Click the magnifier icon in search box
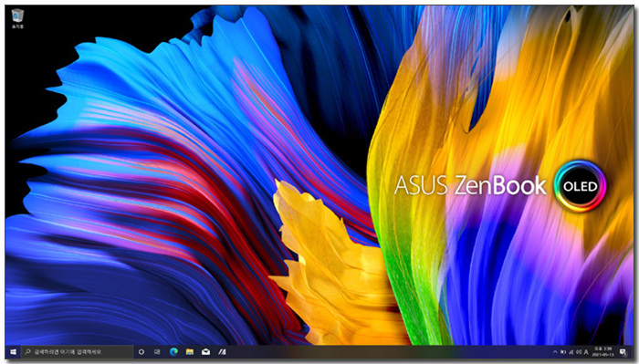 pyautogui.click(x=27, y=352)
